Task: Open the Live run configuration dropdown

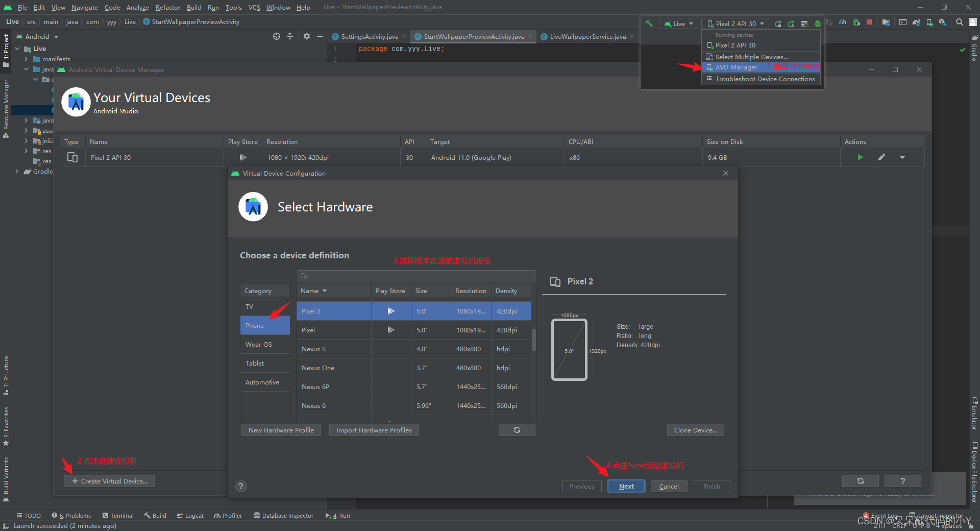Action: point(678,23)
